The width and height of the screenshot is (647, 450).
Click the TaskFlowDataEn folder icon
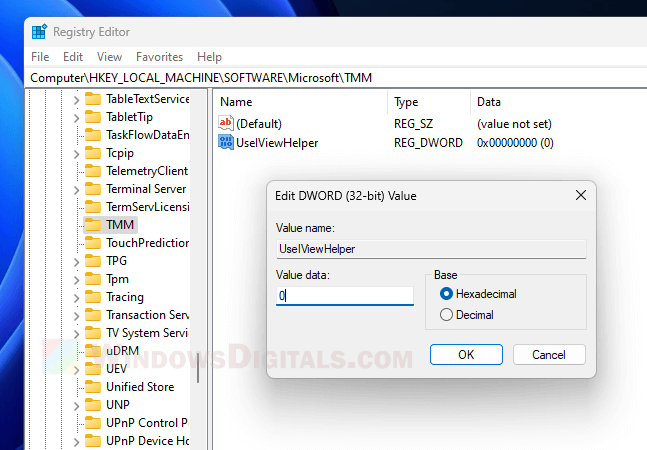tap(93, 135)
